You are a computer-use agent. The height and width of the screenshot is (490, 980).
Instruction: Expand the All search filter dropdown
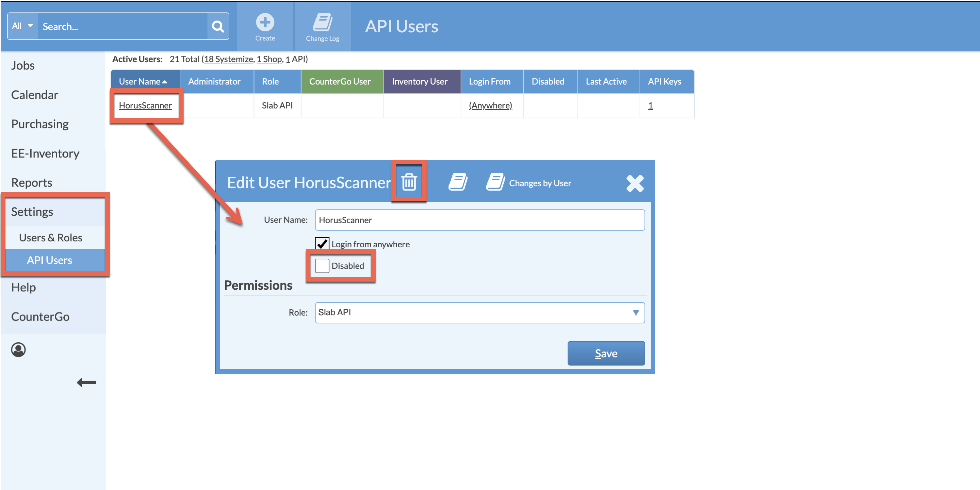coord(22,25)
